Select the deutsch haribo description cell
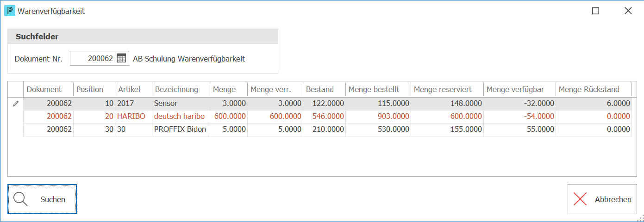Screen dimensions: 644x222 (x=181, y=117)
